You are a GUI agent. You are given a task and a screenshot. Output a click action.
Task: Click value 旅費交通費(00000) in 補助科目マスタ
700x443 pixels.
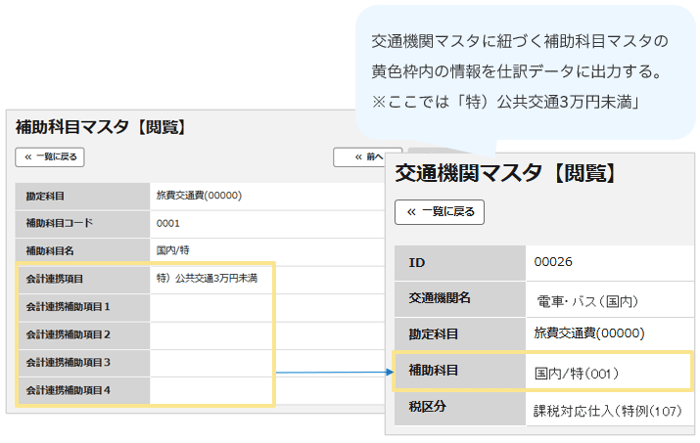(x=199, y=196)
